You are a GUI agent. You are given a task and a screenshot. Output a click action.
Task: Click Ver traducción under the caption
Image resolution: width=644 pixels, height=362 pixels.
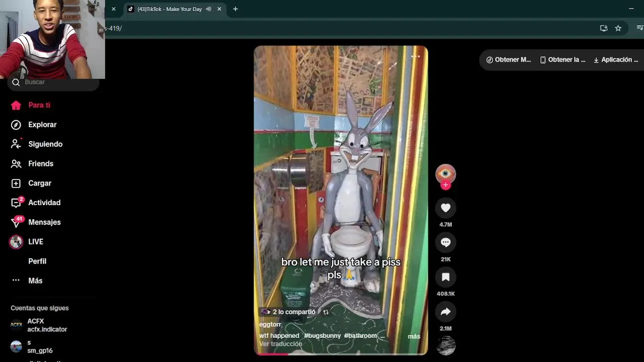click(281, 344)
